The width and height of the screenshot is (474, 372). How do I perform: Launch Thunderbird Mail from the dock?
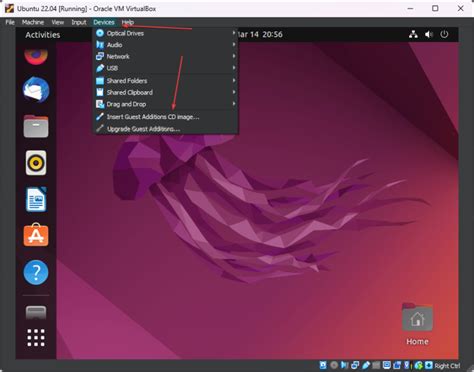36,90
